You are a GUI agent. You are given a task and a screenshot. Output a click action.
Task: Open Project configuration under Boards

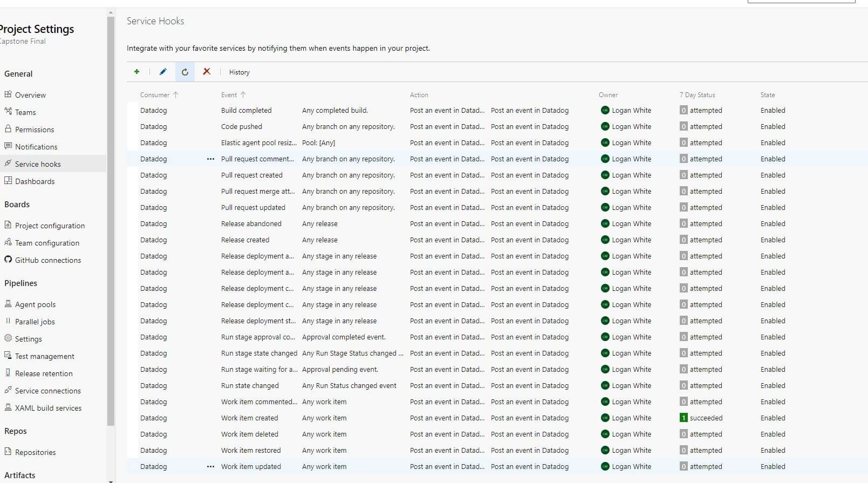point(50,226)
